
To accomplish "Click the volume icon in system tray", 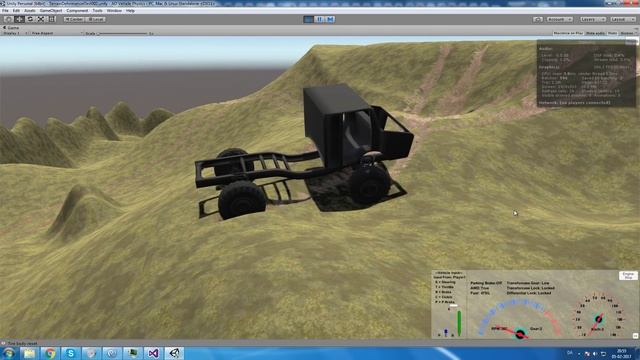I will [x=595, y=354].
